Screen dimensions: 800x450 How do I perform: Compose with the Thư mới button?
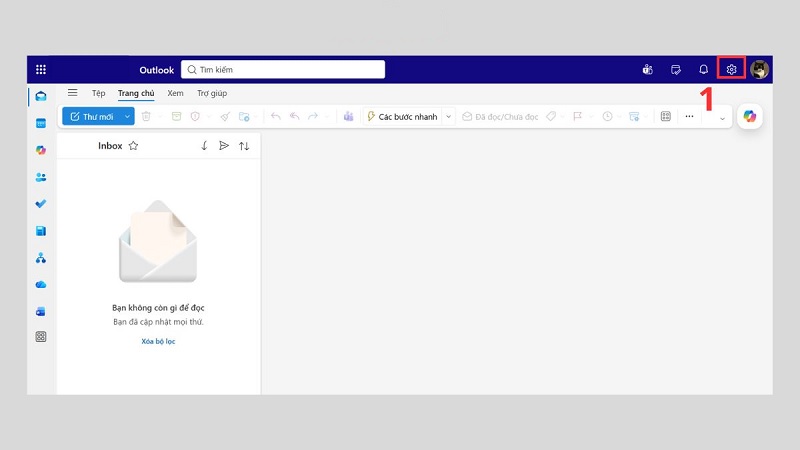[92, 116]
